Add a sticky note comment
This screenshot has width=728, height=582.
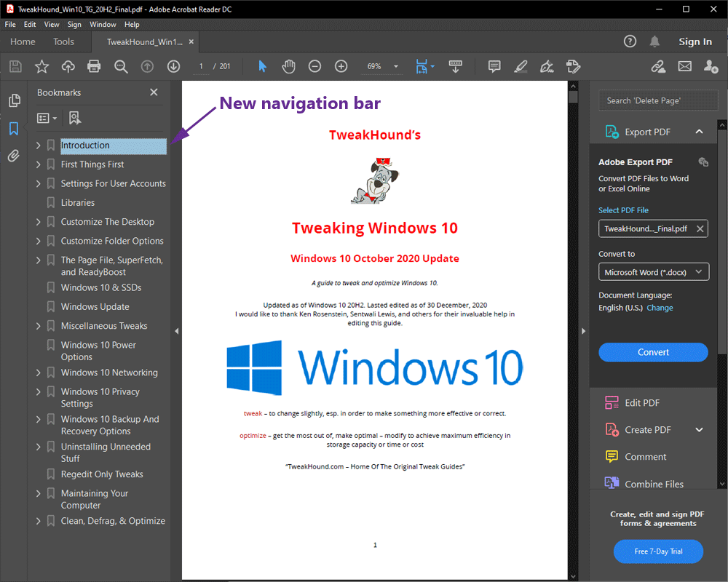click(x=494, y=66)
